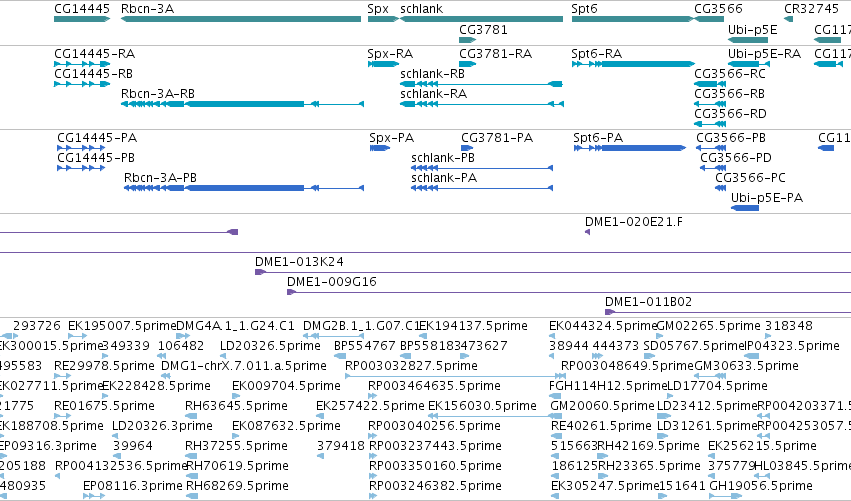This screenshot has width=851, height=501.
Task: Click the EK087632.5prime EST
Action: (236, 436)
